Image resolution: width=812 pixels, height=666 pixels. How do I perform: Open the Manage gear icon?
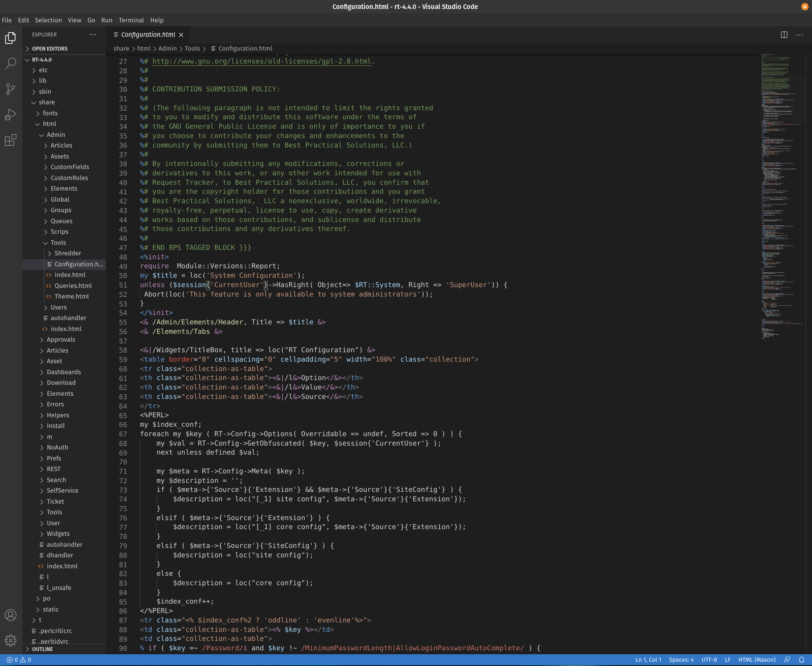point(11,641)
